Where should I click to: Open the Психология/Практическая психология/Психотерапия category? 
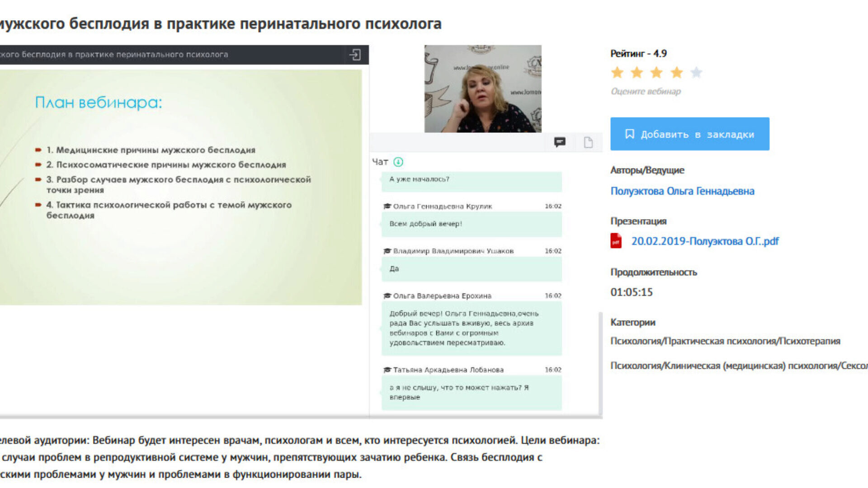(x=725, y=341)
